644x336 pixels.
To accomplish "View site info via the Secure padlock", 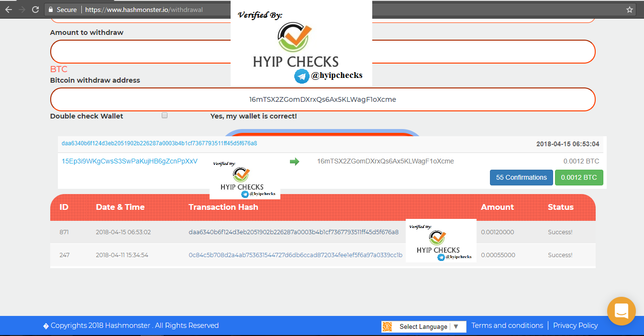I will 62,10.
